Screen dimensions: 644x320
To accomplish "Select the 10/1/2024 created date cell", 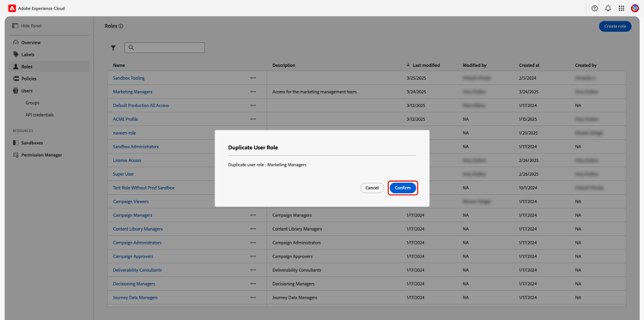I will click(527, 188).
